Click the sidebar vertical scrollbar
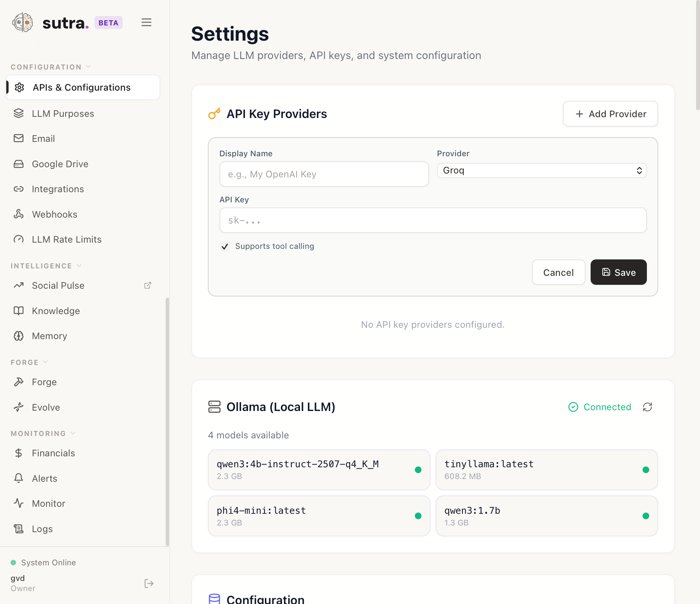The height and width of the screenshot is (604, 700). tap(168, 422)
